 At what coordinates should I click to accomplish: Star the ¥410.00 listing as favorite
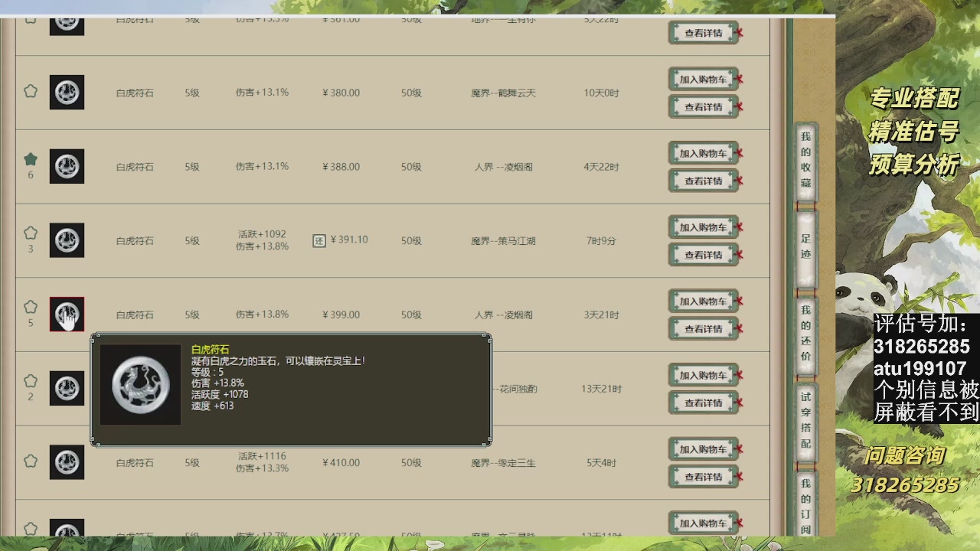tap(31, 461)
